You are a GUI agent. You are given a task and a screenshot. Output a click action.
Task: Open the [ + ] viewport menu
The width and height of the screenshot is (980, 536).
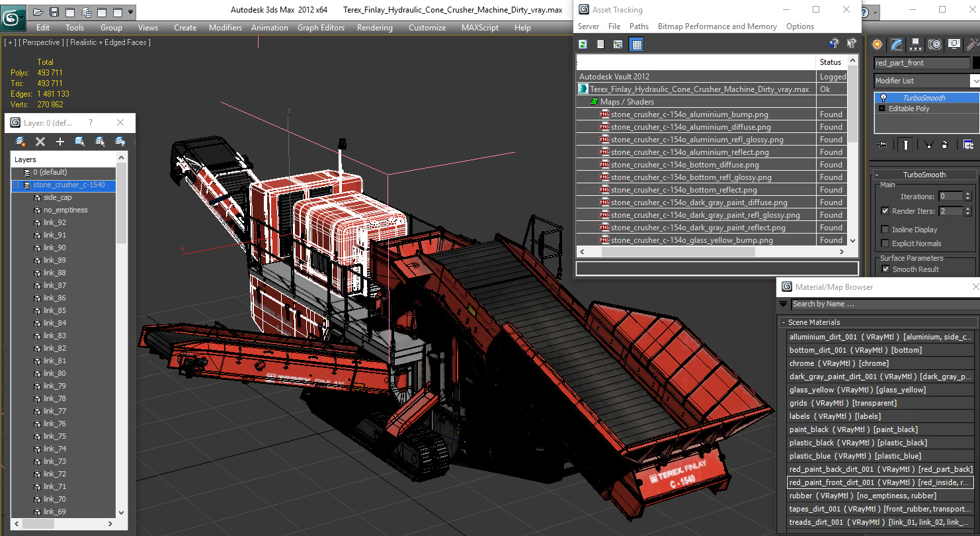pos(11,42)
